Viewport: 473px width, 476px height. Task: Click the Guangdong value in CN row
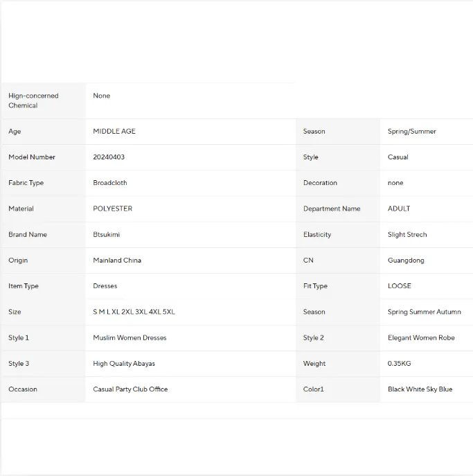pyautogui.click(x=406, y=261)
